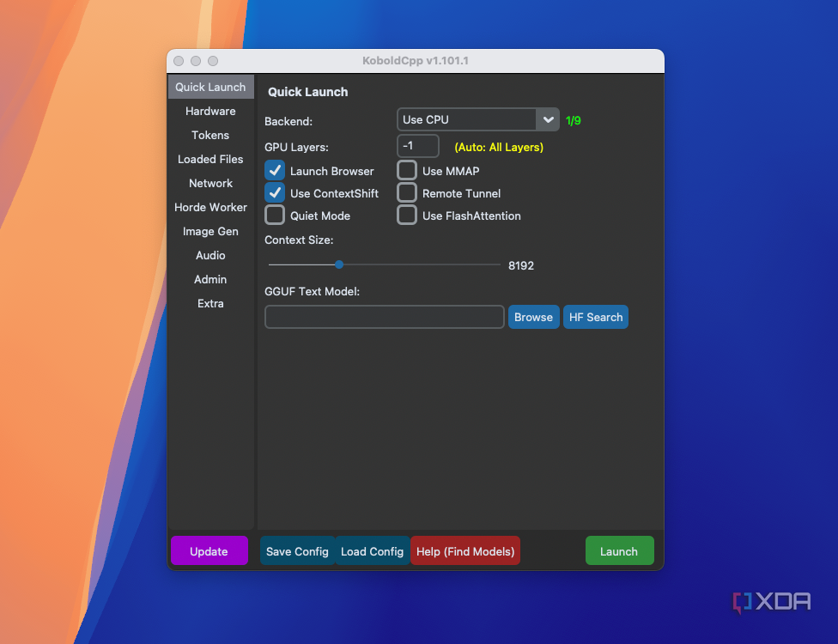Click the green 1/9 backend counter
838x644 pixels.
[x=573, y=121]
